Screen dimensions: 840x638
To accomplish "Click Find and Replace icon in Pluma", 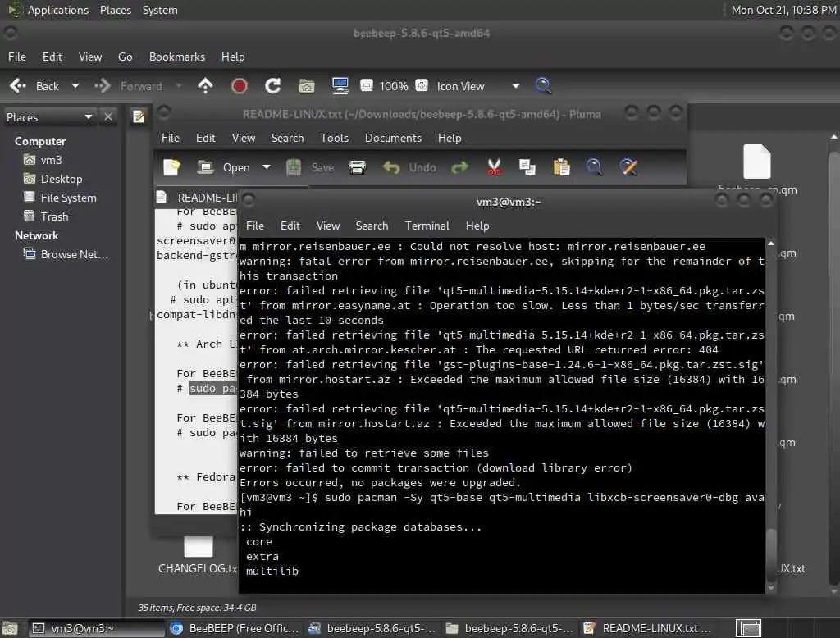I will (628, 167).
